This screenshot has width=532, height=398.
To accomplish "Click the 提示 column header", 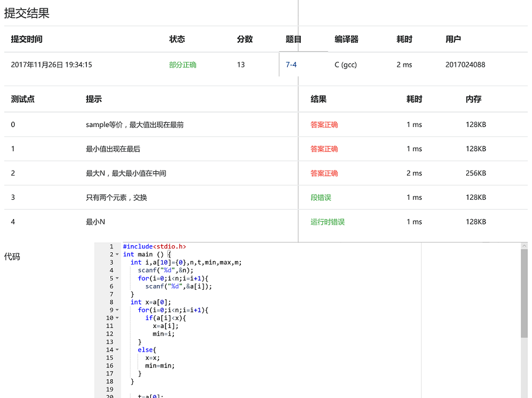I will (93, 99).
